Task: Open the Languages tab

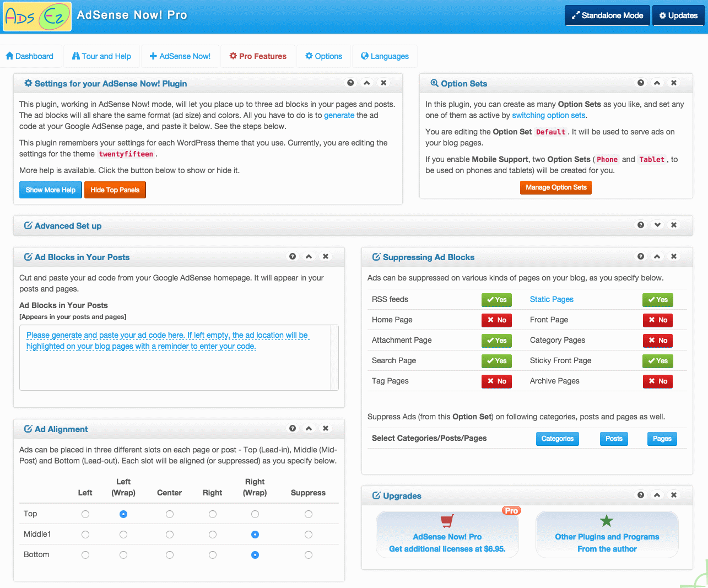Action: pos(385,56)
